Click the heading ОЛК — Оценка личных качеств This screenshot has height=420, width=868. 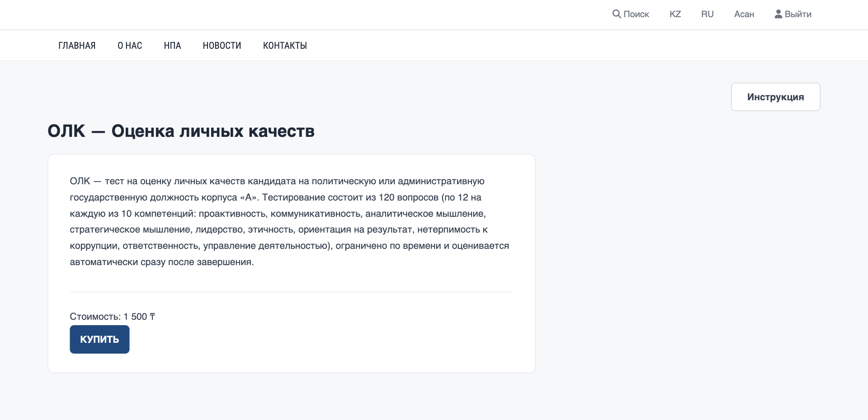pos(181,131)
